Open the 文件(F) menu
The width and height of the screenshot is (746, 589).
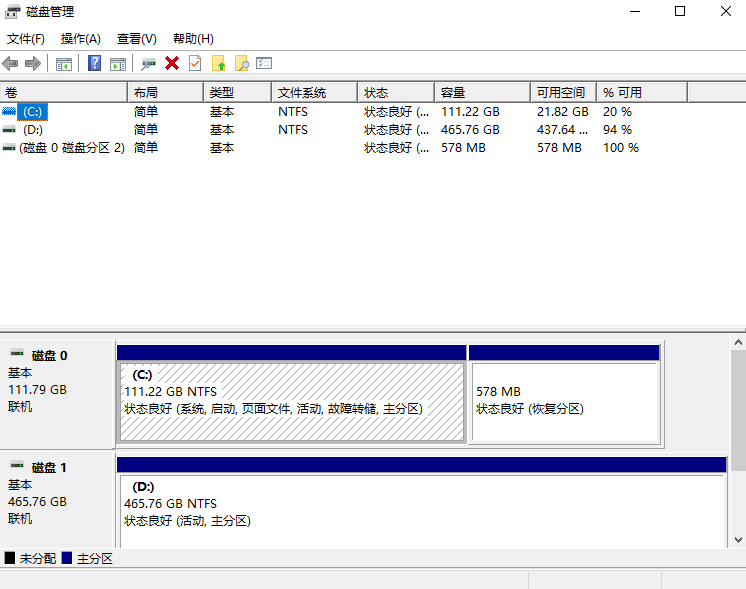click(26, 39)
